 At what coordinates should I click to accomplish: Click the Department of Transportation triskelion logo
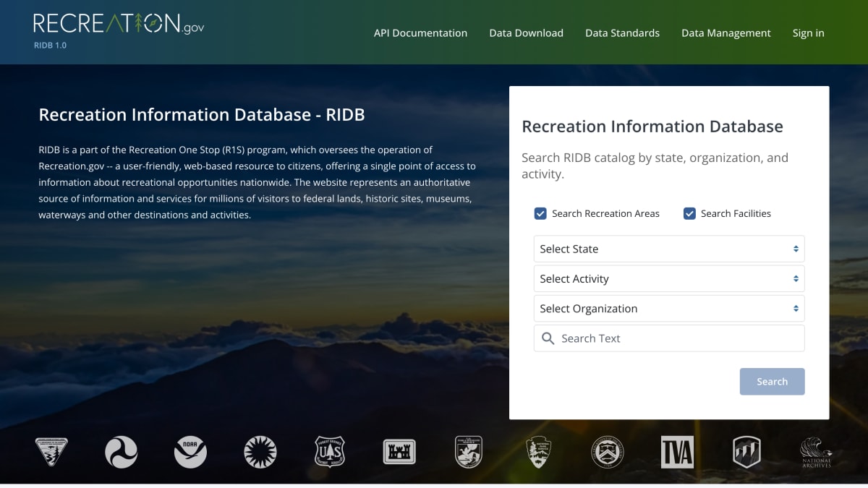[121, 452]
